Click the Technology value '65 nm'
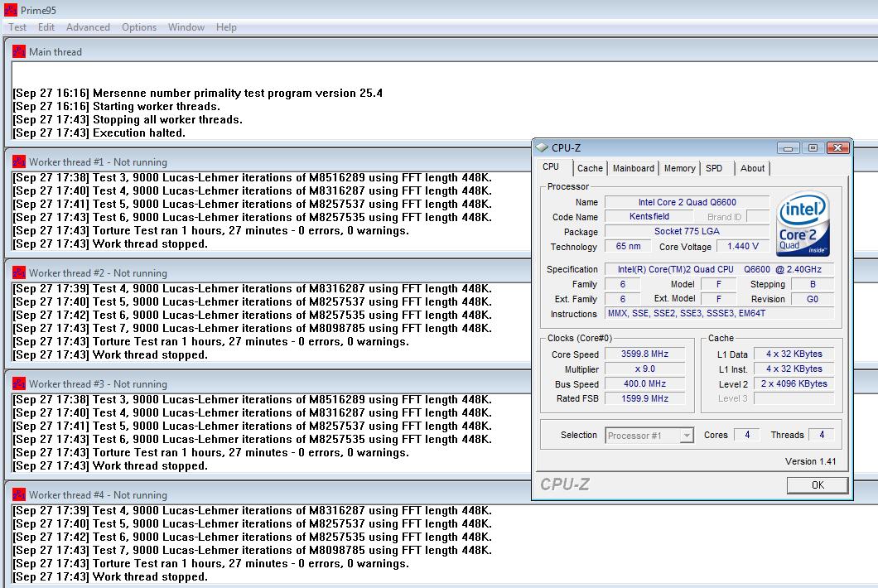Image resolution: width=878 pixels, height=588 pixels. (x=628, y=247)
